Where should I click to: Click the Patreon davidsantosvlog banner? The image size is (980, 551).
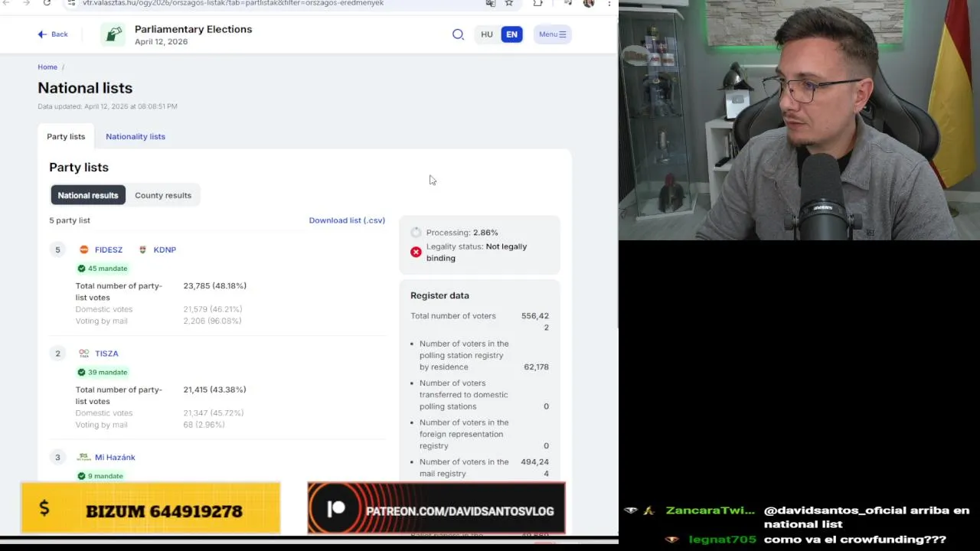coord(436,508)
